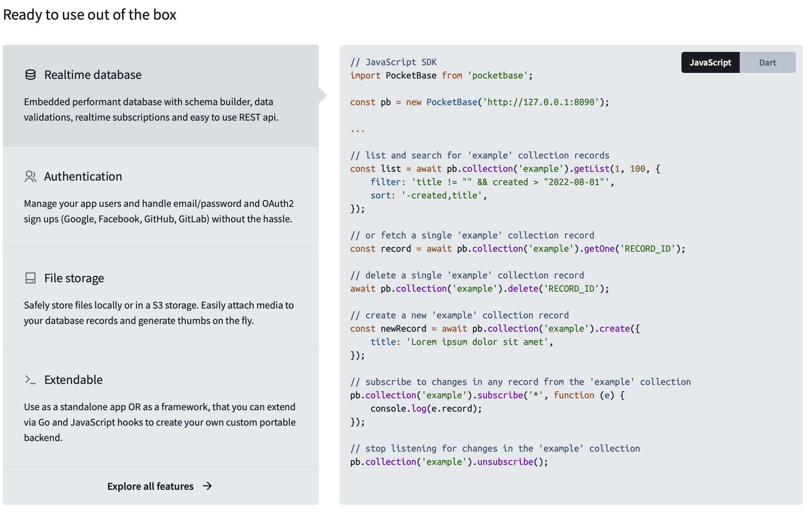Select the Extendable heading

point(73,380)
